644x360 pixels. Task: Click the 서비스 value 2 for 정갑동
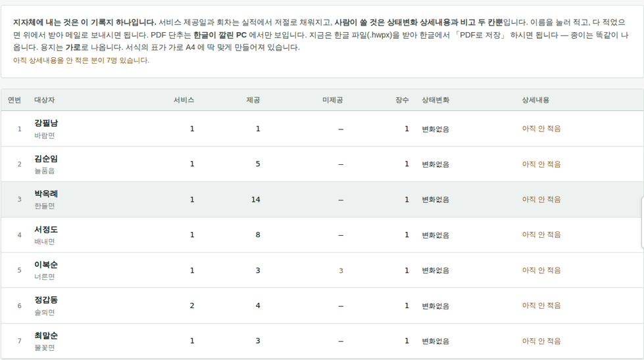pyautogui.click(x=192, y=305)
